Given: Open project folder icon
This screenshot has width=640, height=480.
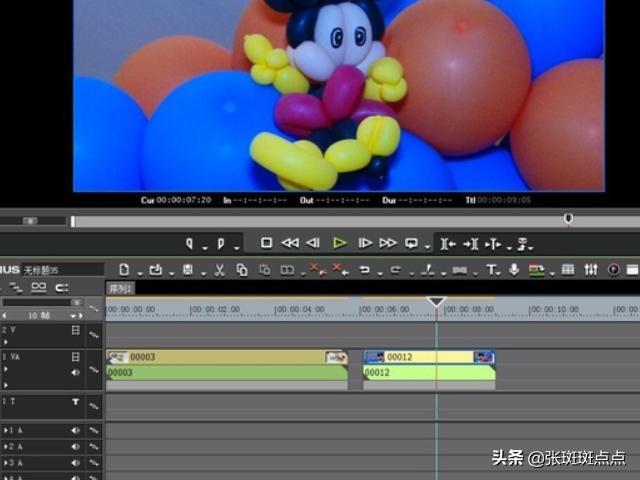Looking at the screenshot, I should pyautogui.click(x=156, y=269).
